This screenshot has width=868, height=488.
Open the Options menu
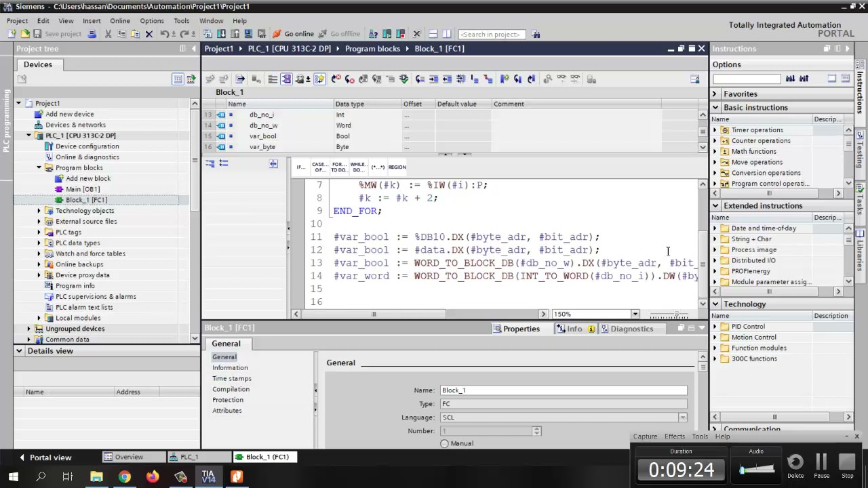pyautogui.click(x=152, y=21)
